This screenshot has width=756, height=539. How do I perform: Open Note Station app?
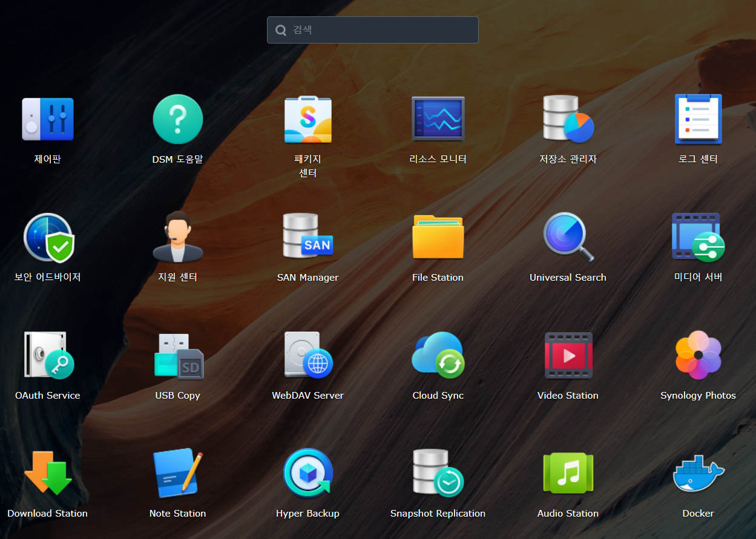(x=177, y=472)
